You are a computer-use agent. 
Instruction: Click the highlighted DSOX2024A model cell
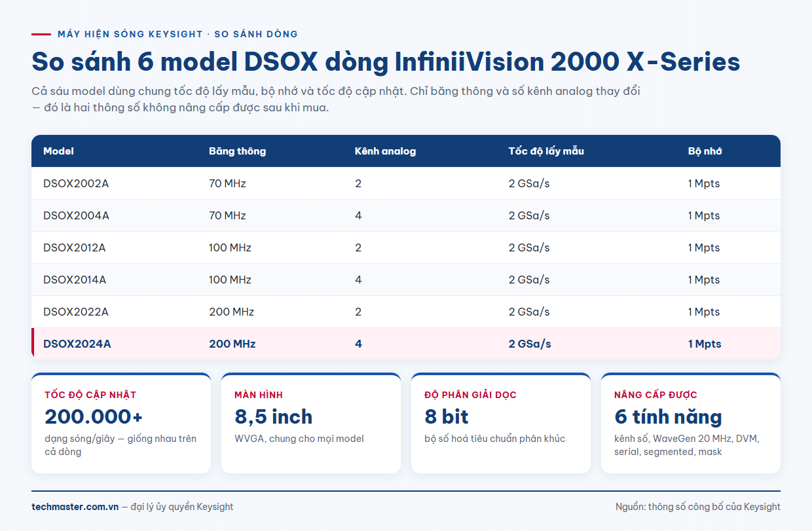pos(77,344)
